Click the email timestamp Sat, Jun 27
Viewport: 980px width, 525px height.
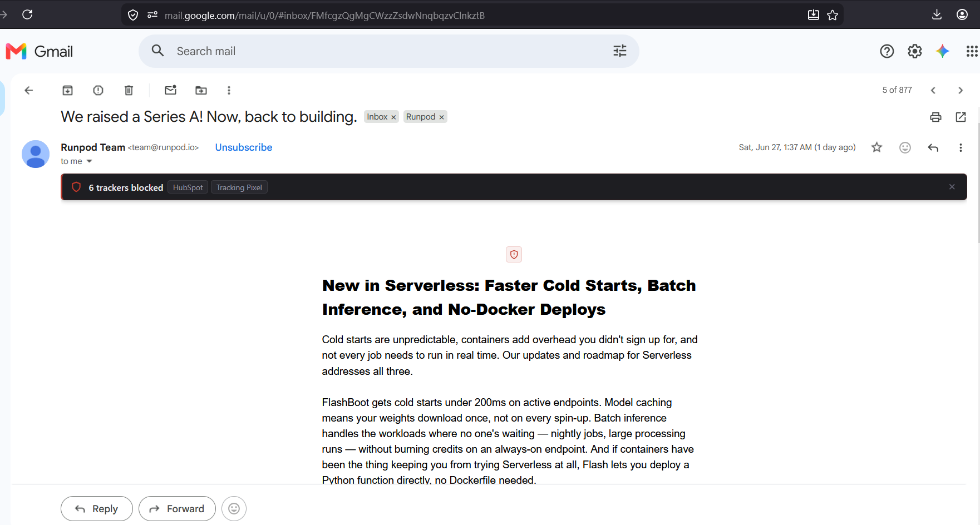pyautogui.click(x=797, y=147)
